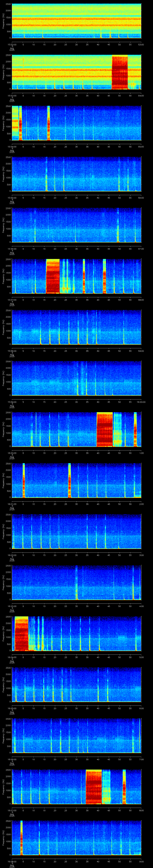Select the spectrogram panel starting at 15:52:00
This screenshot has height=868, width=153.
tap(76, 21)
